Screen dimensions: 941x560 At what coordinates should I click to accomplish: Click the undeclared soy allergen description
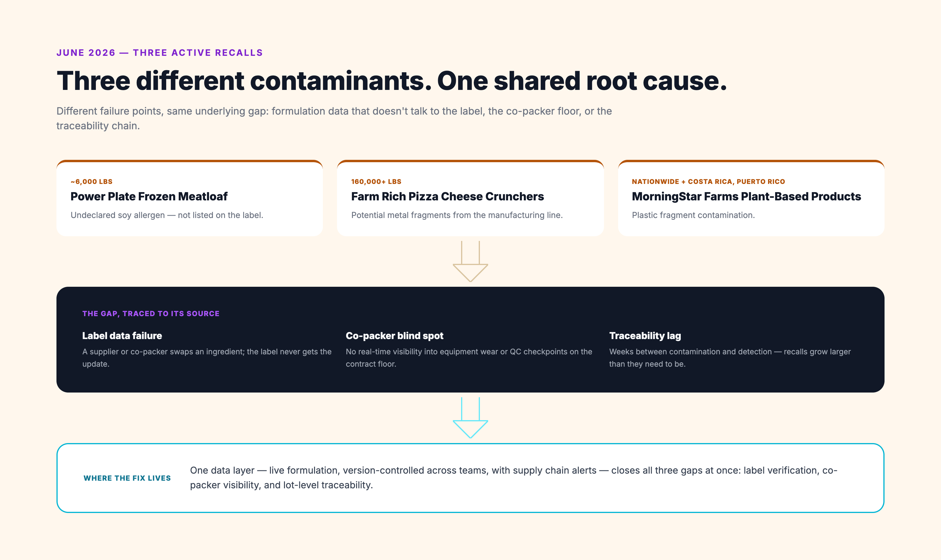pyautogui.click(x=166, y=215)
